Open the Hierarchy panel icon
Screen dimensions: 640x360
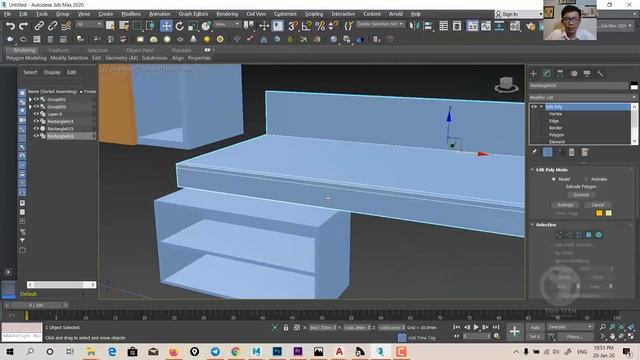tap(560, 73)
